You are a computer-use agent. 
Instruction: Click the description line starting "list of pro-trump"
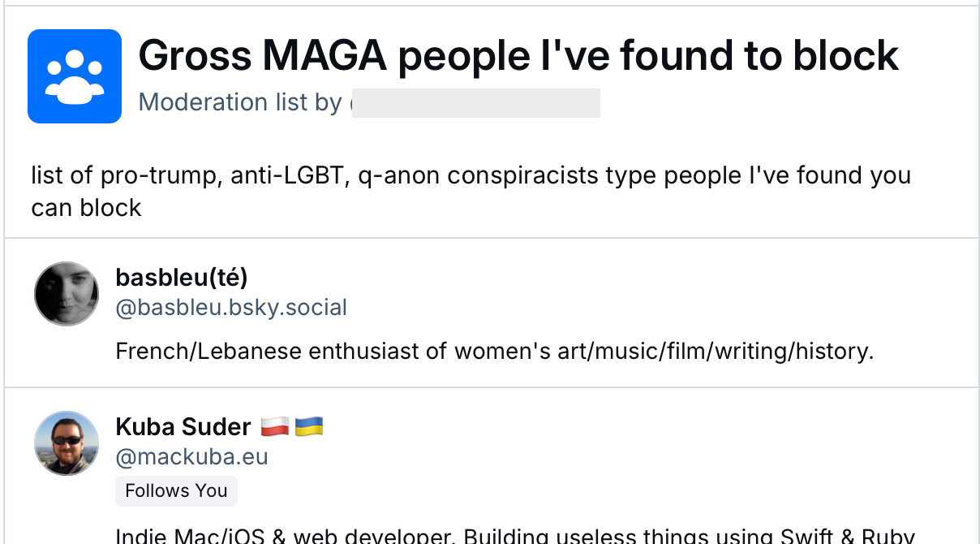(471, 175)
